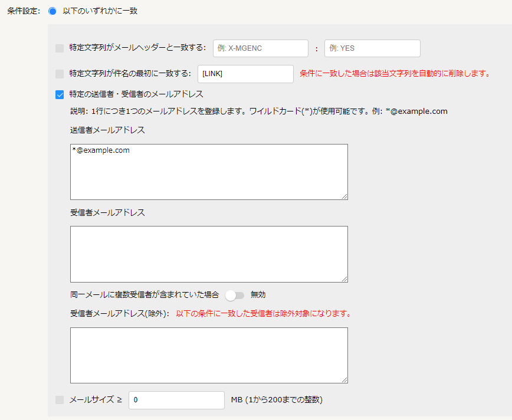512x420 pixels.
Task: Check the メールサイズ checkbox
Action: (60, 400)
